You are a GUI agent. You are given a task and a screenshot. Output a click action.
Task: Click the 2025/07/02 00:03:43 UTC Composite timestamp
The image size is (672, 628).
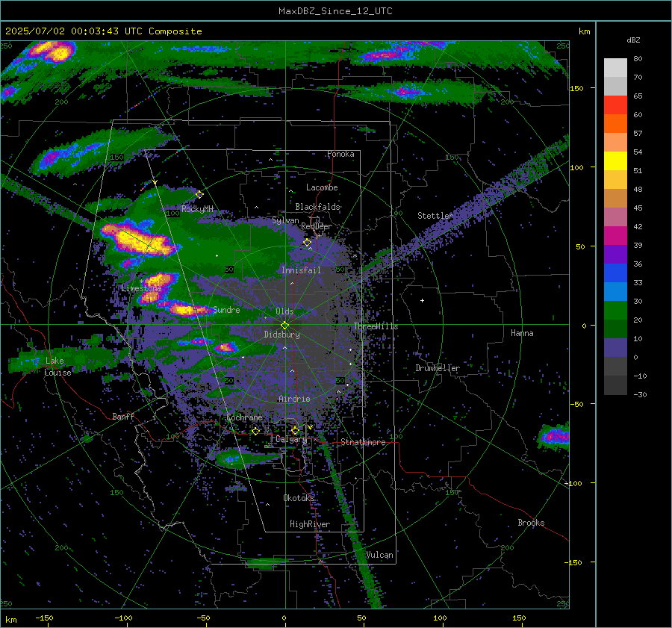click(x=103, y=31)
